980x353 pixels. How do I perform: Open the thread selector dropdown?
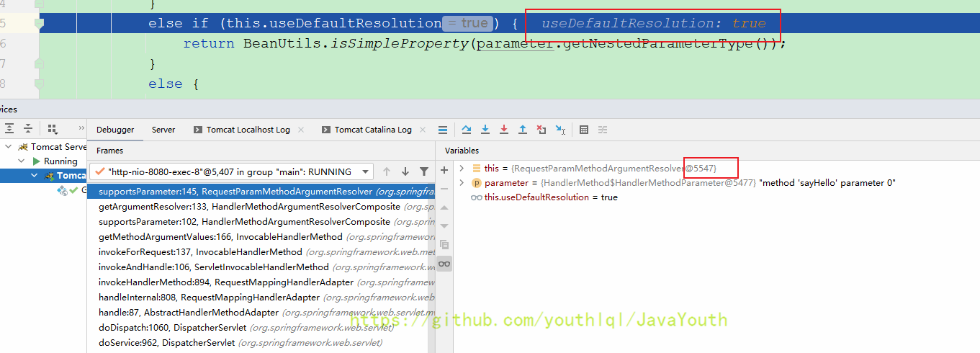click(x=366, y=172)
